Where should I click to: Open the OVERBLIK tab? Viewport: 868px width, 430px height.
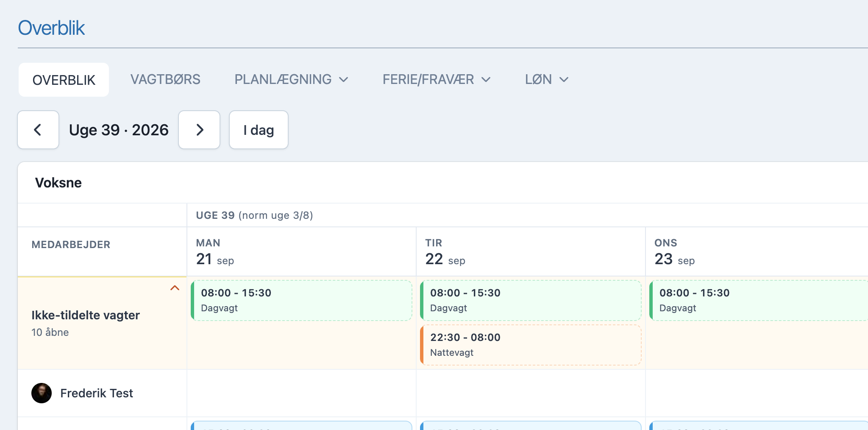64,80
